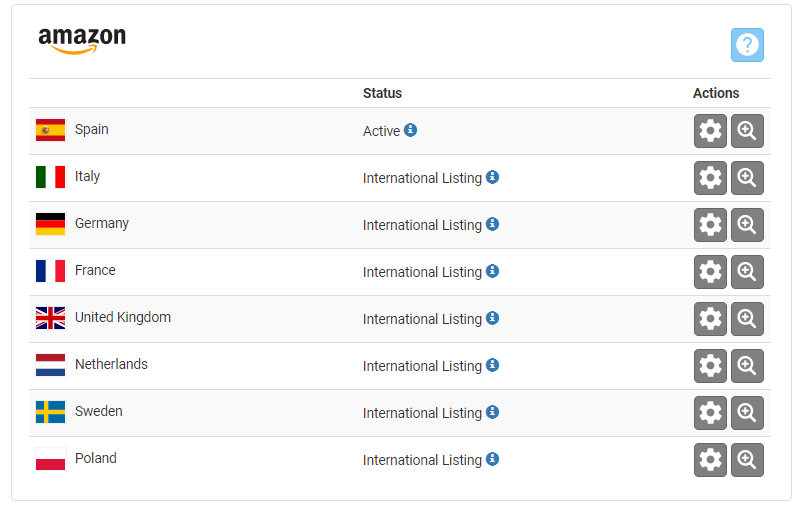Open settings gear for Poland
This screenshot has height=511, width=801.
coord(710,460)
